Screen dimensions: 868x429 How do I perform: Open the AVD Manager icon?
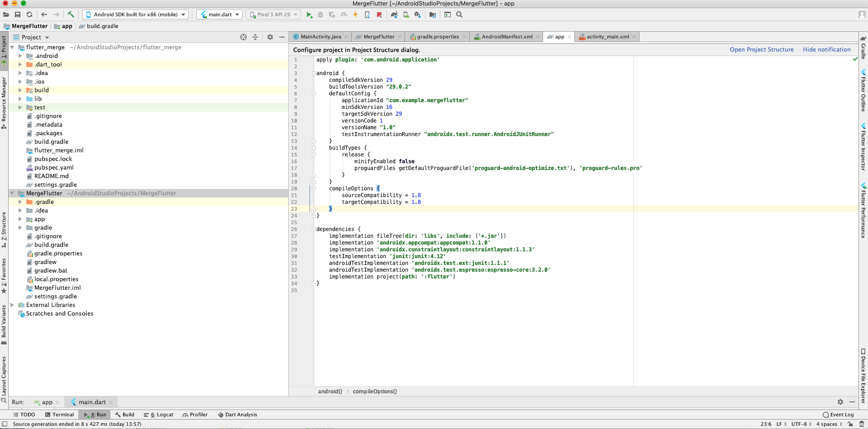click(406, 14)
